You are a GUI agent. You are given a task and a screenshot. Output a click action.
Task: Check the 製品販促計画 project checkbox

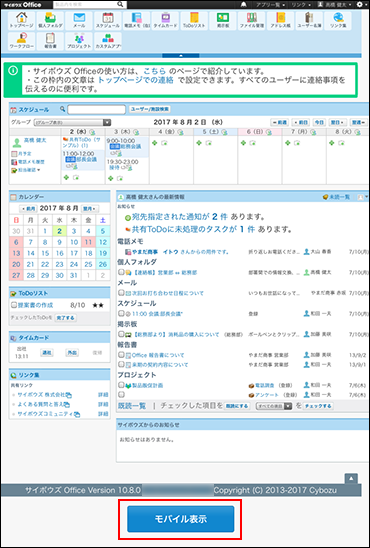coord(121,385)
